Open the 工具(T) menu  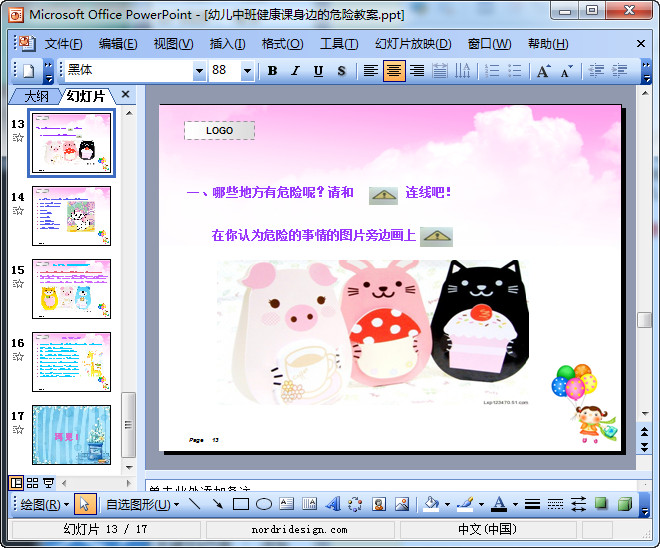[339, 44]
